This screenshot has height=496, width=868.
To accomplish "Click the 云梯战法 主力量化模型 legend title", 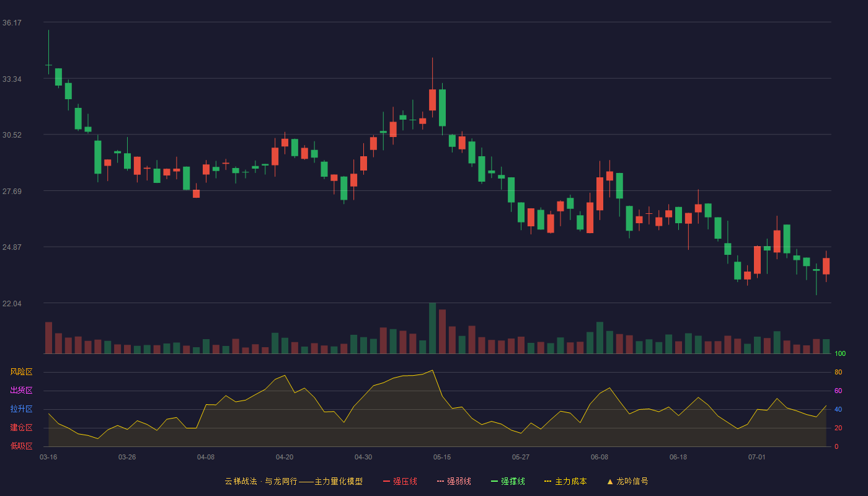I will (293, 481).
